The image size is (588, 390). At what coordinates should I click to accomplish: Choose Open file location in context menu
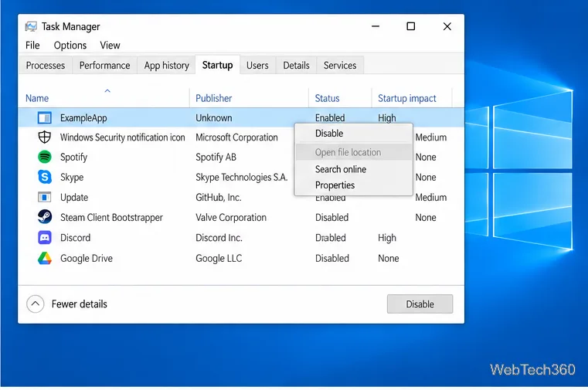[x=354, y=152]
